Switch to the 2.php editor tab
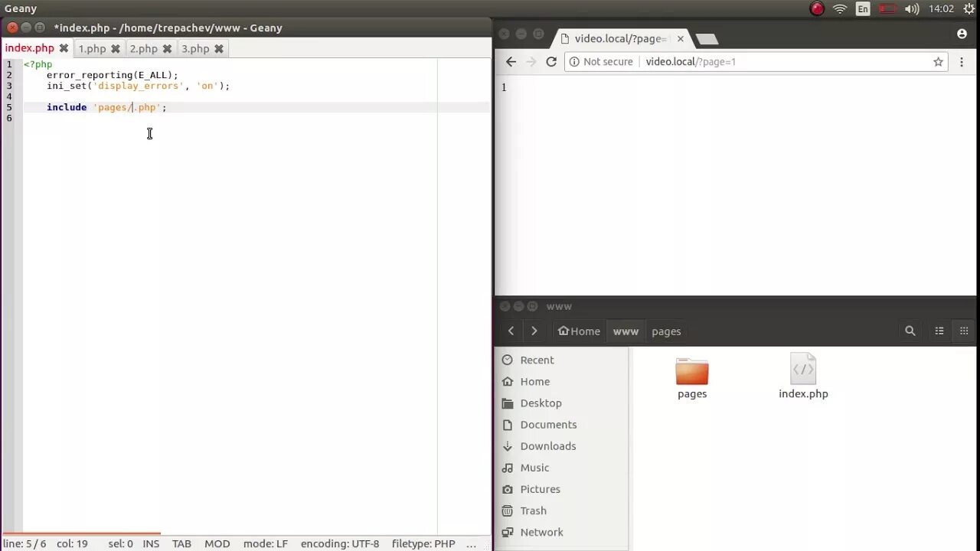This screenshot has height=551, width=980. coord(143,48)
